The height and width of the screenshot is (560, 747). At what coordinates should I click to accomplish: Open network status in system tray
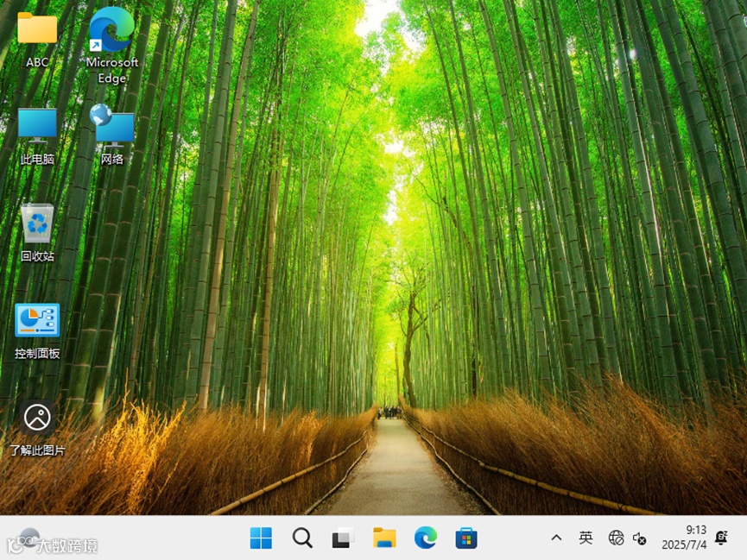pos(616,538)
